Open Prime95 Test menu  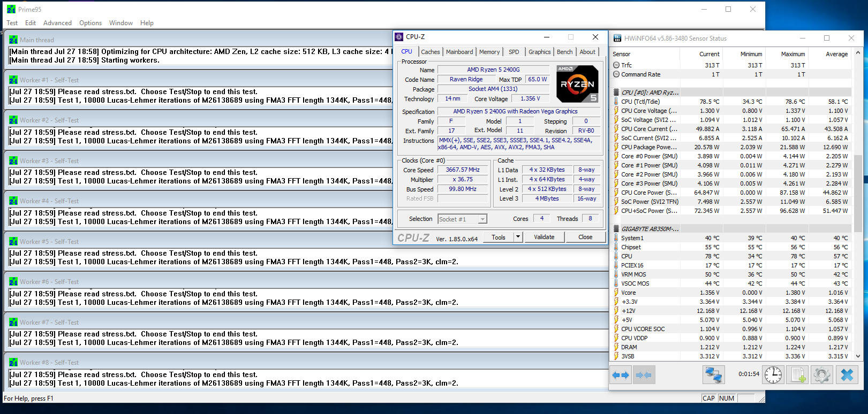click(x=12, y=23)
